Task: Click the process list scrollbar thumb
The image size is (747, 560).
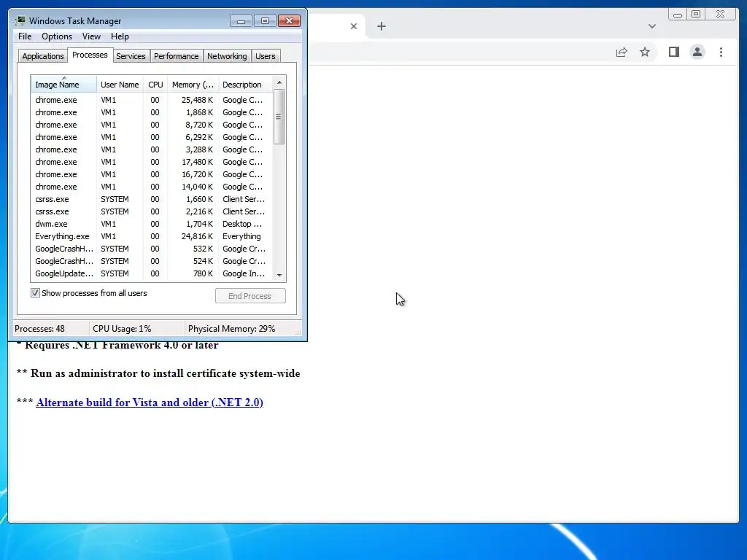Action: tap(279, 116)
